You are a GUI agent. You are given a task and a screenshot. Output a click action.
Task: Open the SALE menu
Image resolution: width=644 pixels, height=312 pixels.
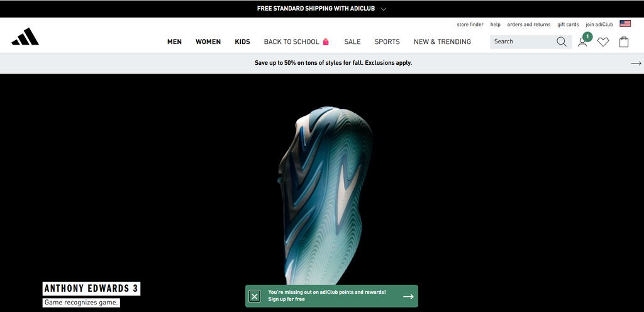[352, 42]
